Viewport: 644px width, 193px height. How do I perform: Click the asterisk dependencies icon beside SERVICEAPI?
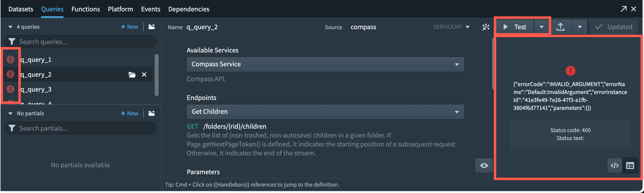486,27
